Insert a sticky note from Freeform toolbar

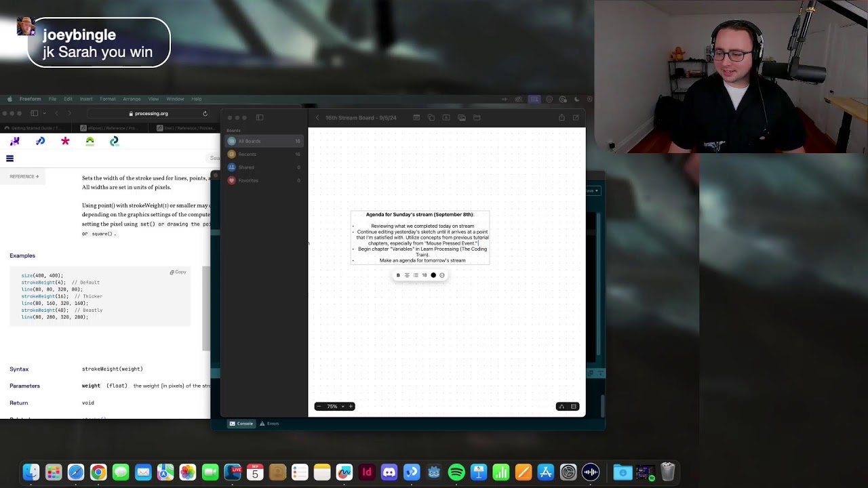tap(416, 118)
